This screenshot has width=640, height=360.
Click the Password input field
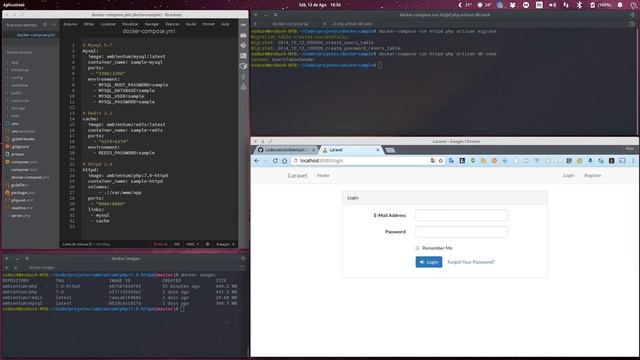(461, 232)
